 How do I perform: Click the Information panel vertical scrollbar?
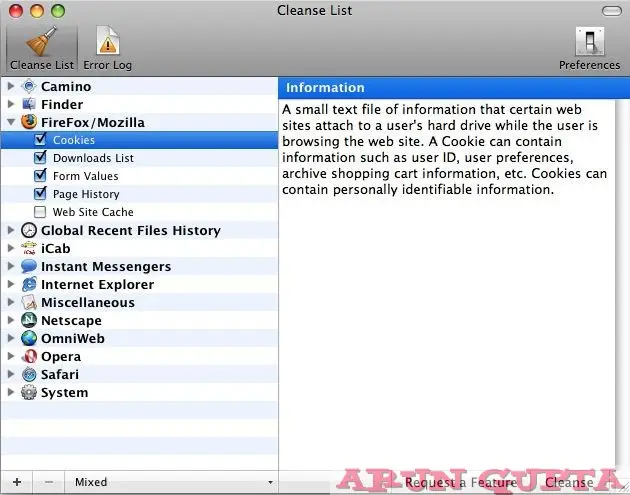pyautogui.click(x=622, y=283)
